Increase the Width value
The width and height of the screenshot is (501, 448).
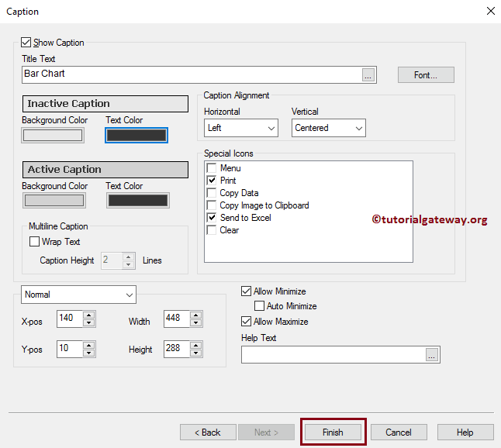pyautogui.click(x=196, y=315)
